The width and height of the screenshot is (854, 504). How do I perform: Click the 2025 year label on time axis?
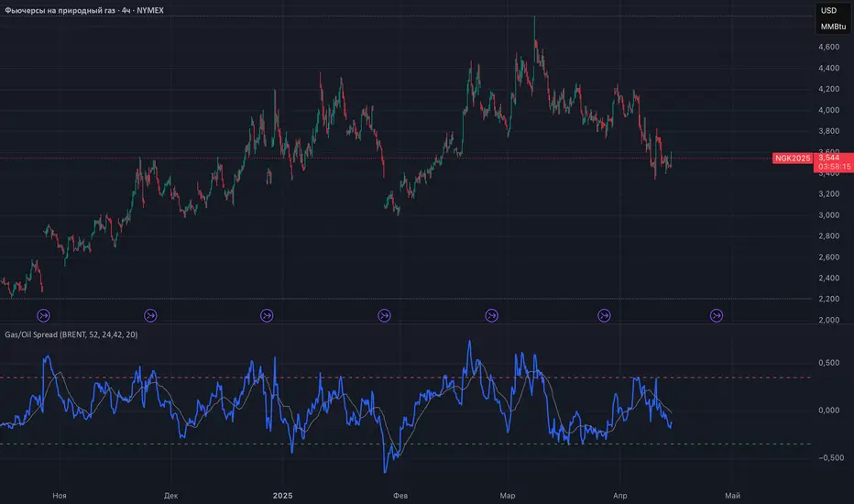click(x=282, y=495)
